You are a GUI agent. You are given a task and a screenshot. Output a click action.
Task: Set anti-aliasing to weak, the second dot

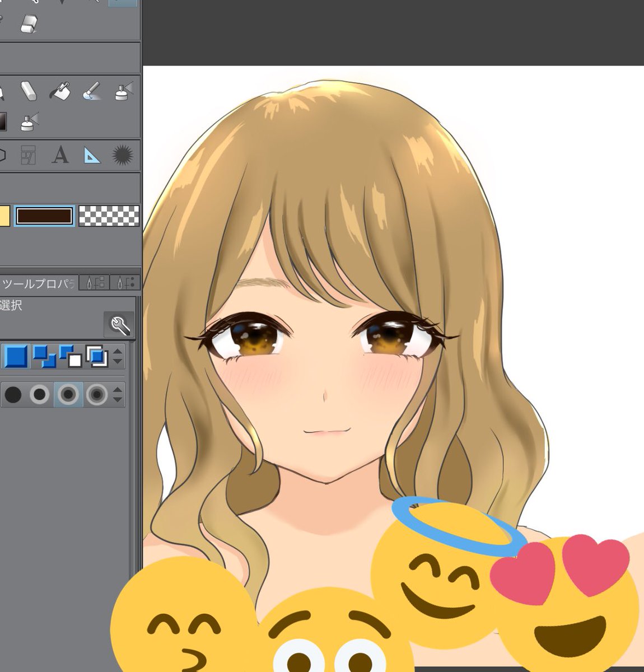pos(40,395)
